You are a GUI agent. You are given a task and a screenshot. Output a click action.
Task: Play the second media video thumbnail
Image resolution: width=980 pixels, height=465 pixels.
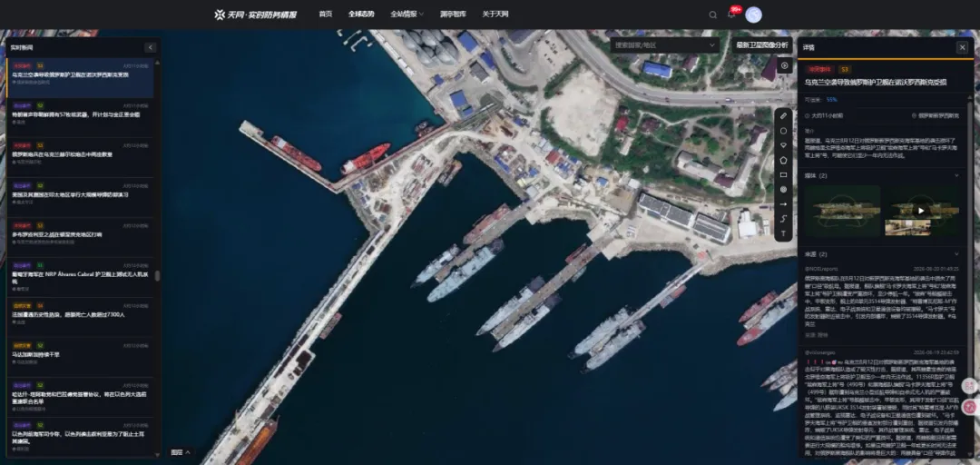921,211
